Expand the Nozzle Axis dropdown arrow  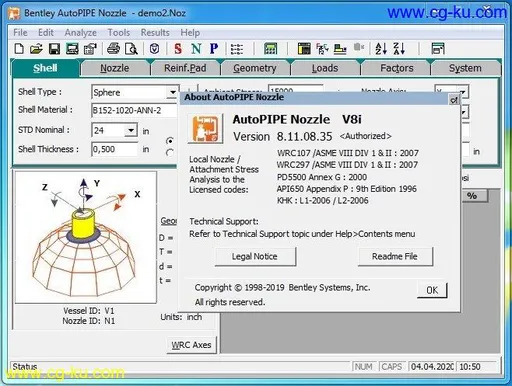click(463, 91)
